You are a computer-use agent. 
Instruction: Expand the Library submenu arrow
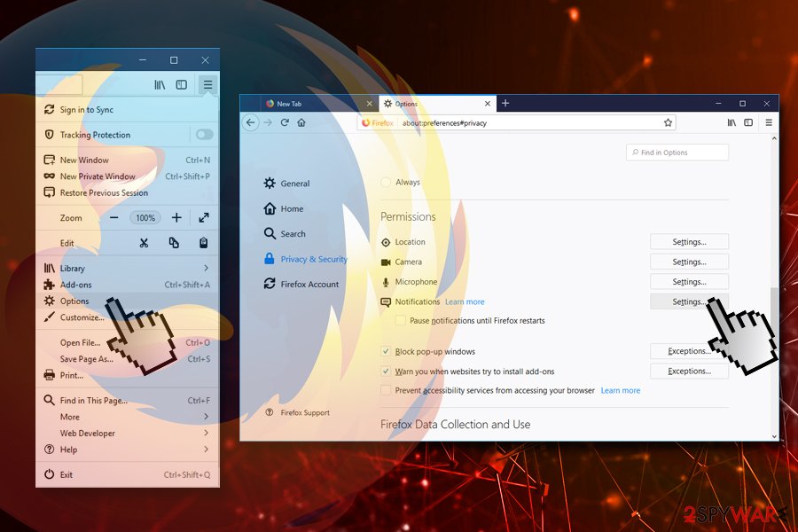pos(206,268)
